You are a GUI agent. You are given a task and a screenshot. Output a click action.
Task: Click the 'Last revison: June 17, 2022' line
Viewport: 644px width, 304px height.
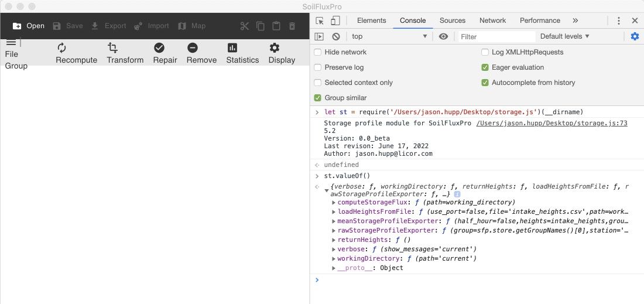pyautogui.click(x=376, y=146)
